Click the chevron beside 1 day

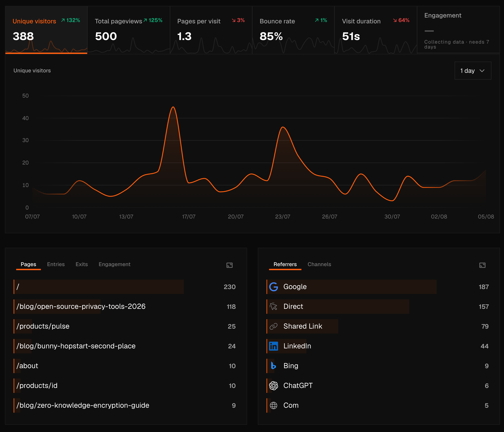click(x=482, y=71)
